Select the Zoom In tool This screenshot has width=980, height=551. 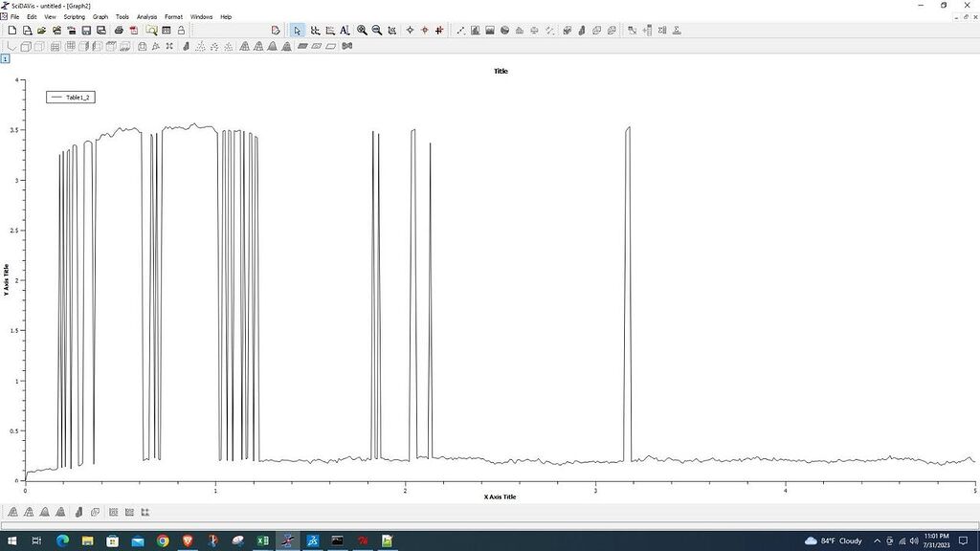click(x=362, y=30)
